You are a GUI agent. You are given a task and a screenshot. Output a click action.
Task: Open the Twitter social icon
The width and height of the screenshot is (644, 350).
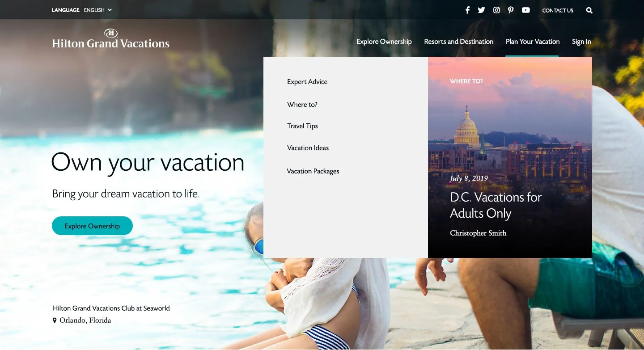pos(481,10)
